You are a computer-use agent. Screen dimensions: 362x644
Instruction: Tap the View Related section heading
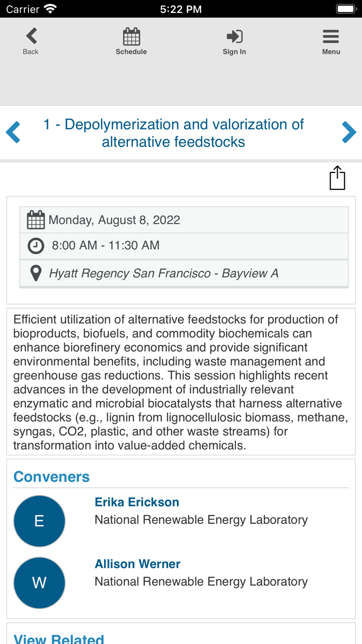pos(59,639)
